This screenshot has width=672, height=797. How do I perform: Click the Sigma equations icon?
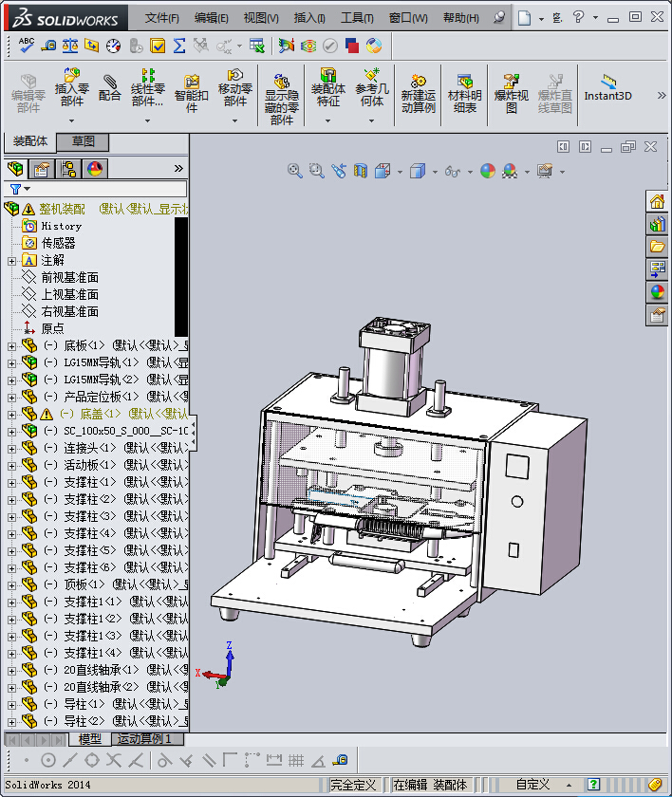point(179,46)
